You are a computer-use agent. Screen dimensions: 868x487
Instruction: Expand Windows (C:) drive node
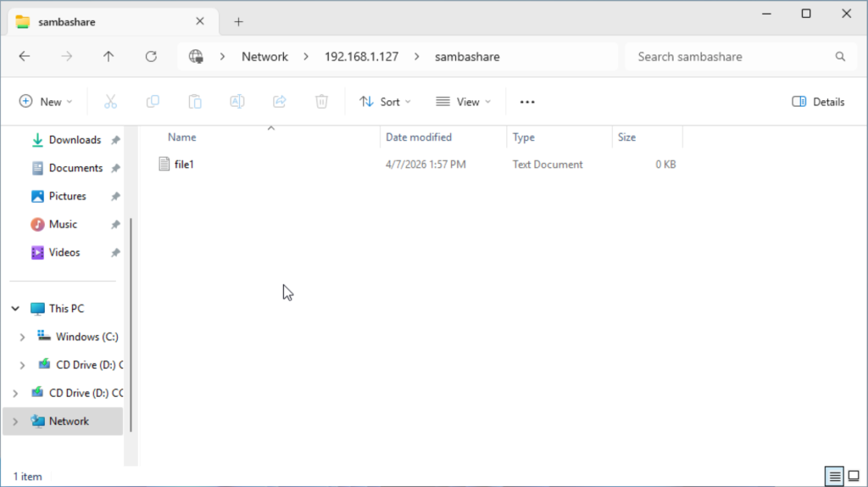click(22, 337)
